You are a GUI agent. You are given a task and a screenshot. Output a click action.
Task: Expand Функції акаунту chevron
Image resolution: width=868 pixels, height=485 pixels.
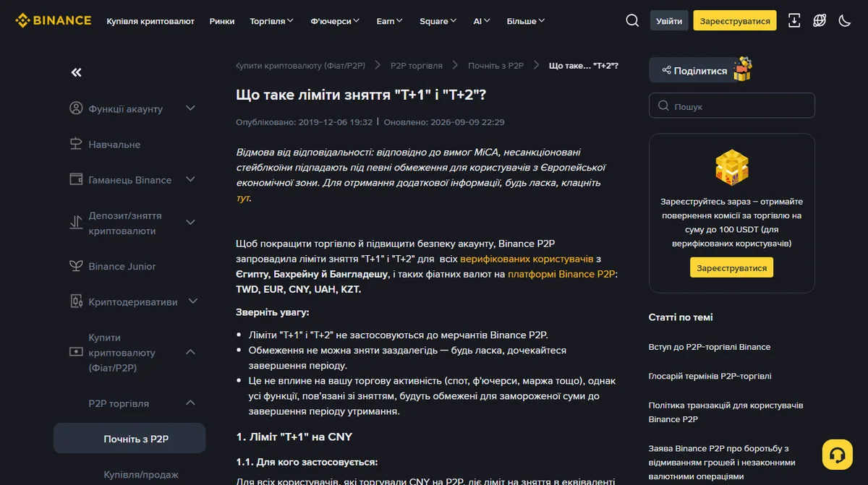pyautogui.click(x=191, y=108)
